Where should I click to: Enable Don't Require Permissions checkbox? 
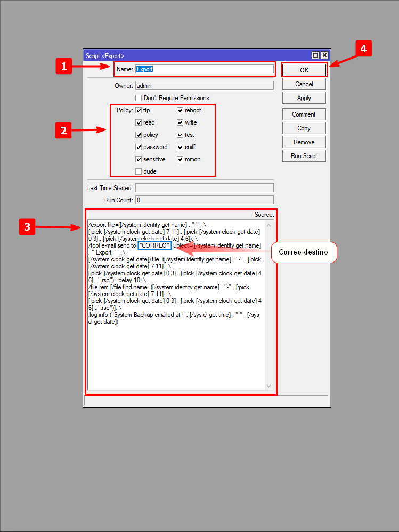click(139, 98)
